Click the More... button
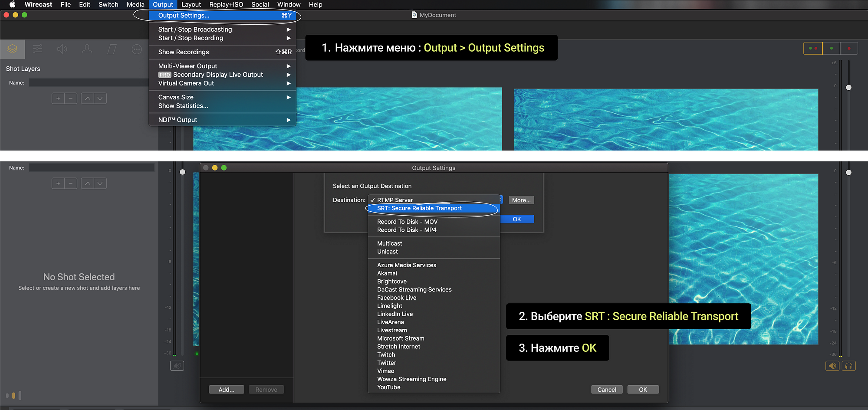 tap(521, 200)
